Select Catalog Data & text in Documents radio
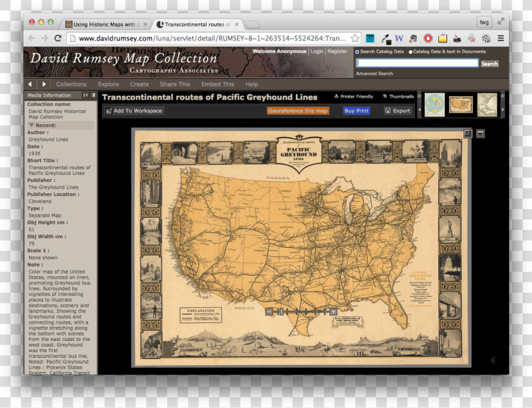 pyautogui.click(x=410, y=52)
